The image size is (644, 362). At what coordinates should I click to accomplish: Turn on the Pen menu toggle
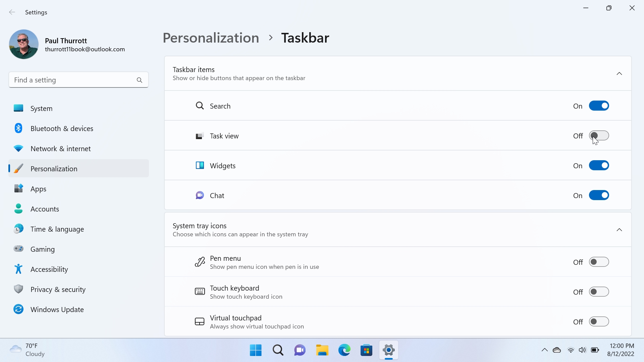599,262
